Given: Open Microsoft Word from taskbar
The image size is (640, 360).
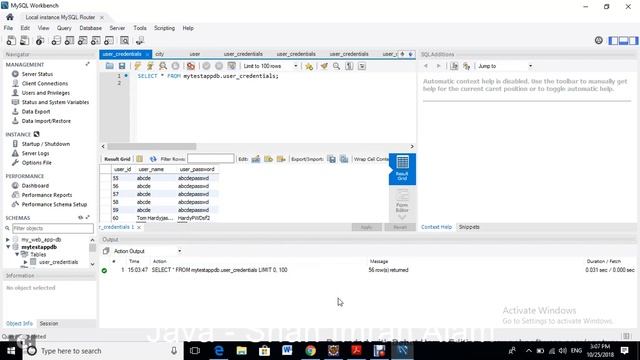Looking at the screenshot, I should click(287, 351).
